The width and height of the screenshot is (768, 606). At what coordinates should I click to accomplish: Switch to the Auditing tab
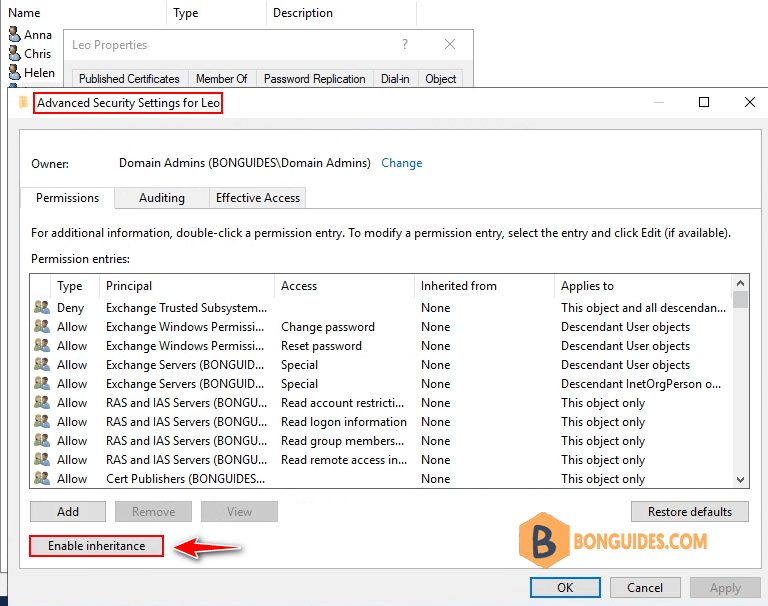[x=162, y=198]
